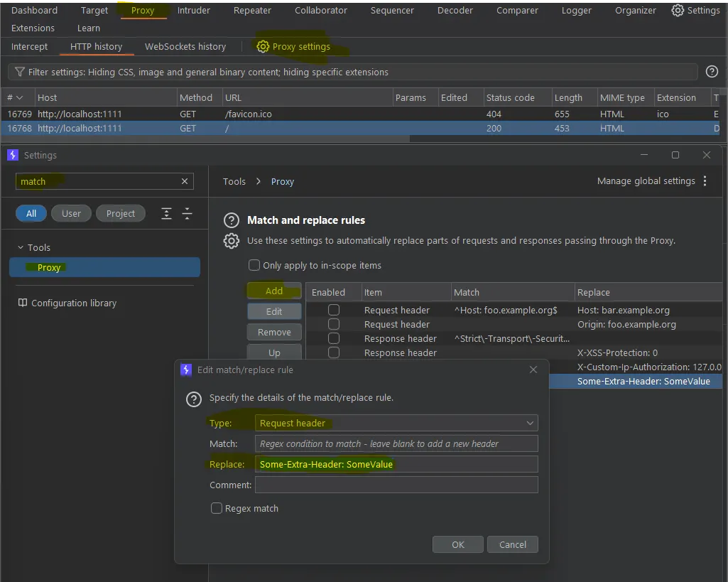Click the filter funnel icon

(x=19, y=72)
